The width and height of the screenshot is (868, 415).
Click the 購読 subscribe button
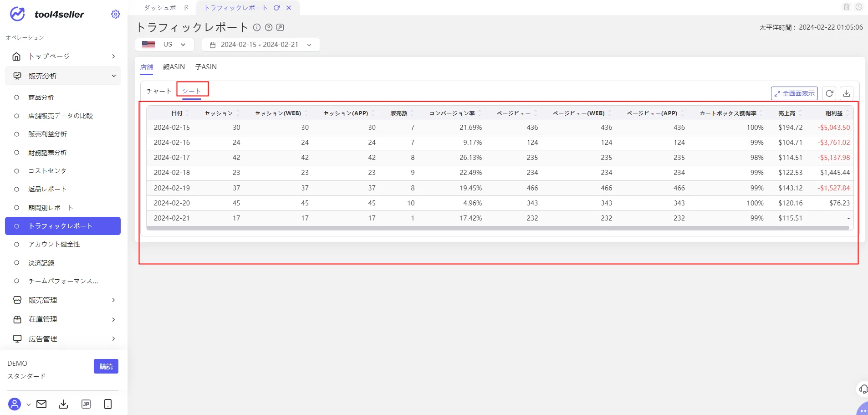(x=106, y=366)
